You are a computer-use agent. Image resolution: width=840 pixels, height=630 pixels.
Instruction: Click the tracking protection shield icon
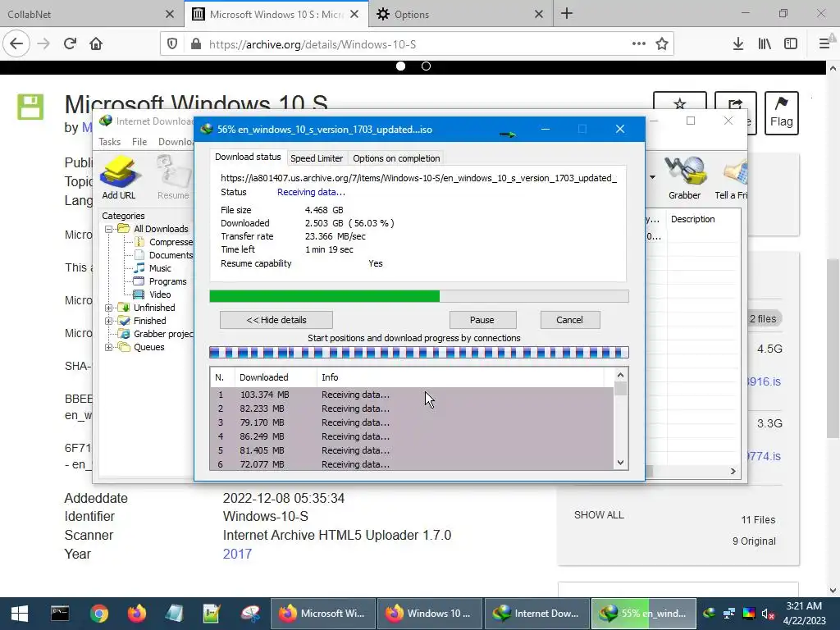click(172, 44)
